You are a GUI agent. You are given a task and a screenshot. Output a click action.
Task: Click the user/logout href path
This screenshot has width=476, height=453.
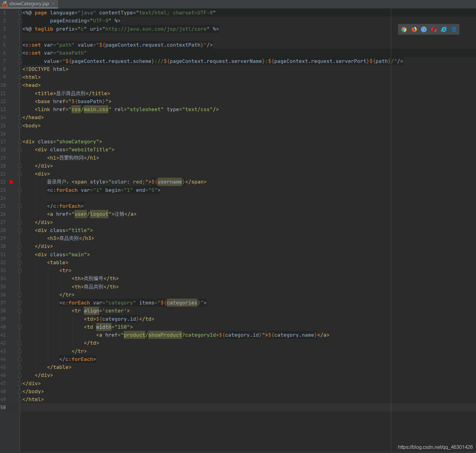point(92,214)
